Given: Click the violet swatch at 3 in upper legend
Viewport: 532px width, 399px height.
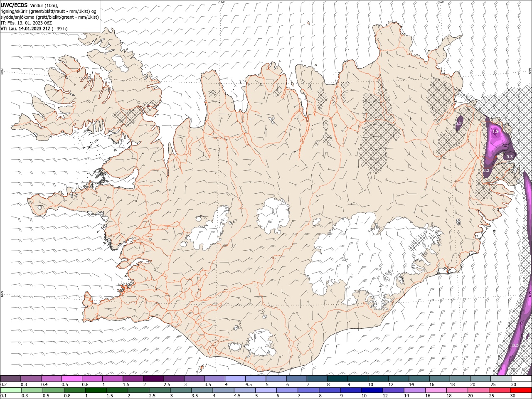Looking at the screenshot, I should 195,379.
